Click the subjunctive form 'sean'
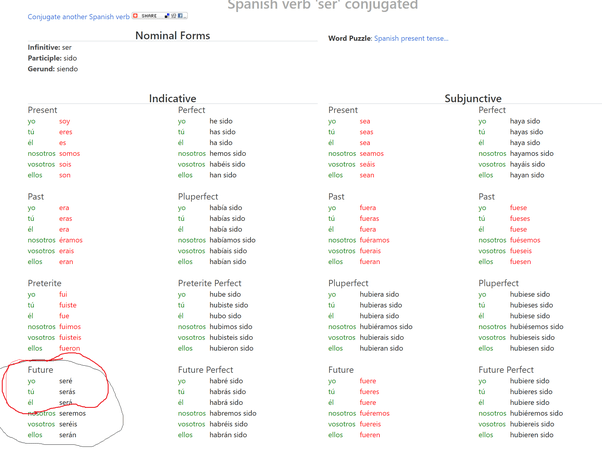This screenshot has width=602, height=460. tap(367, 175)
